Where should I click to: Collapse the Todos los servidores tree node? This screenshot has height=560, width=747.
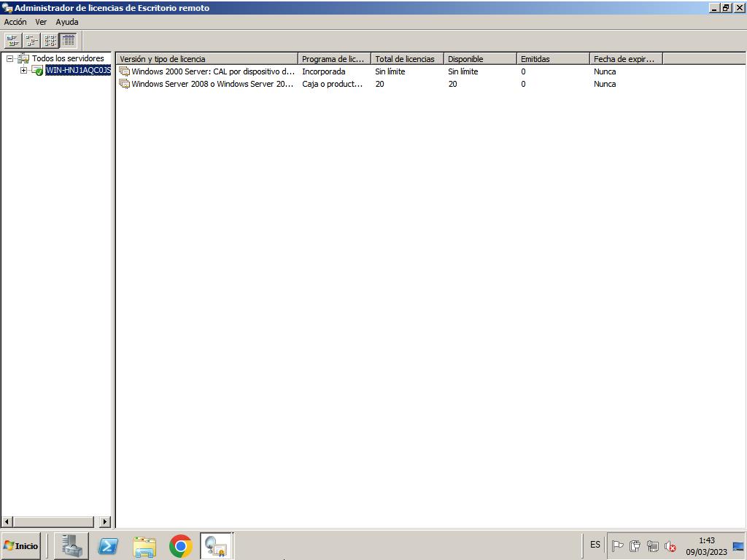pyautogui.click(x=10, y=58)
